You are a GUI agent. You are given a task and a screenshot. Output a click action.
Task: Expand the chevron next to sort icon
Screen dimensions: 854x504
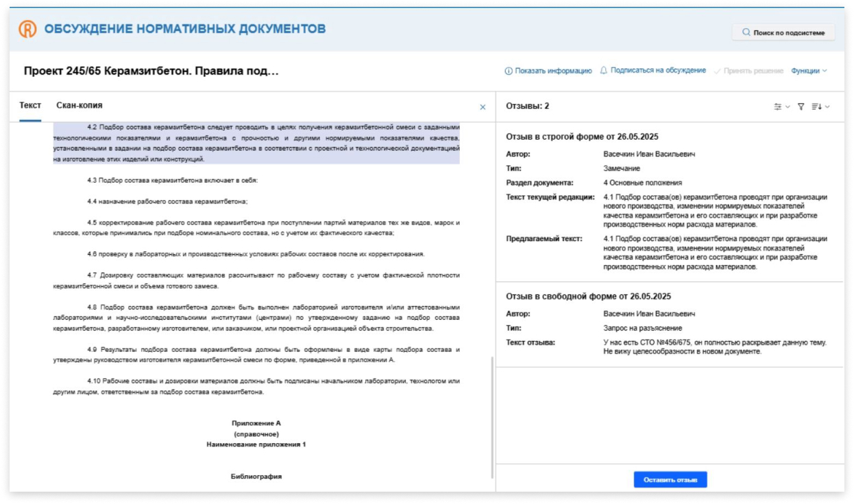(827, 107)
